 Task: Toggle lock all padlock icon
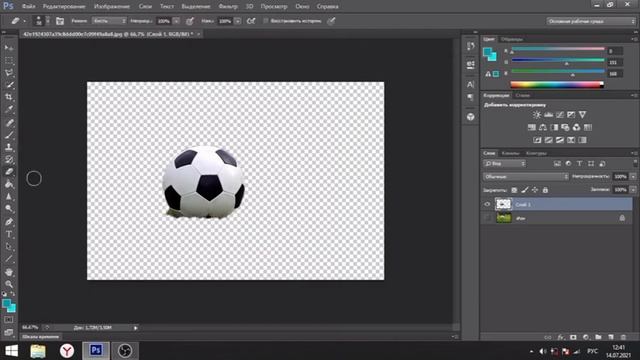545,190
